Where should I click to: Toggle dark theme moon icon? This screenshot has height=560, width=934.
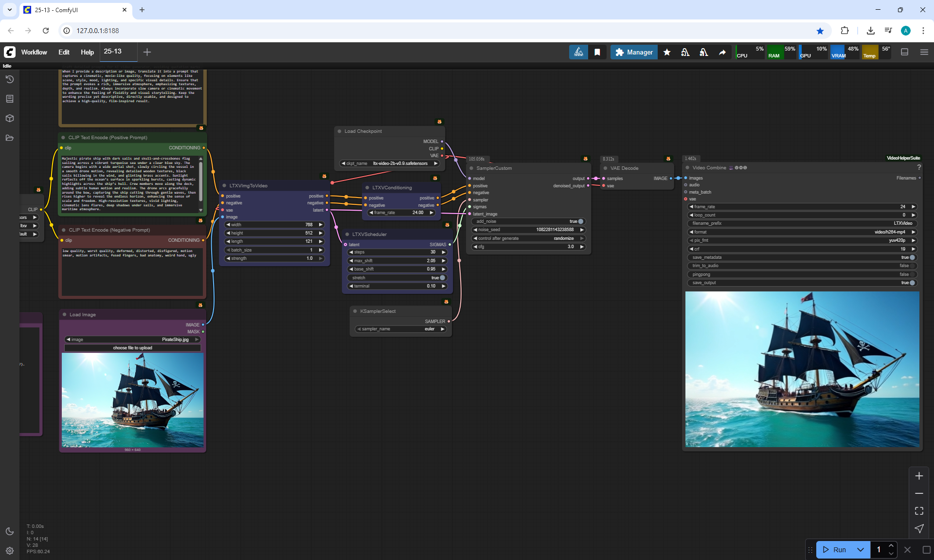pos(9,531)
